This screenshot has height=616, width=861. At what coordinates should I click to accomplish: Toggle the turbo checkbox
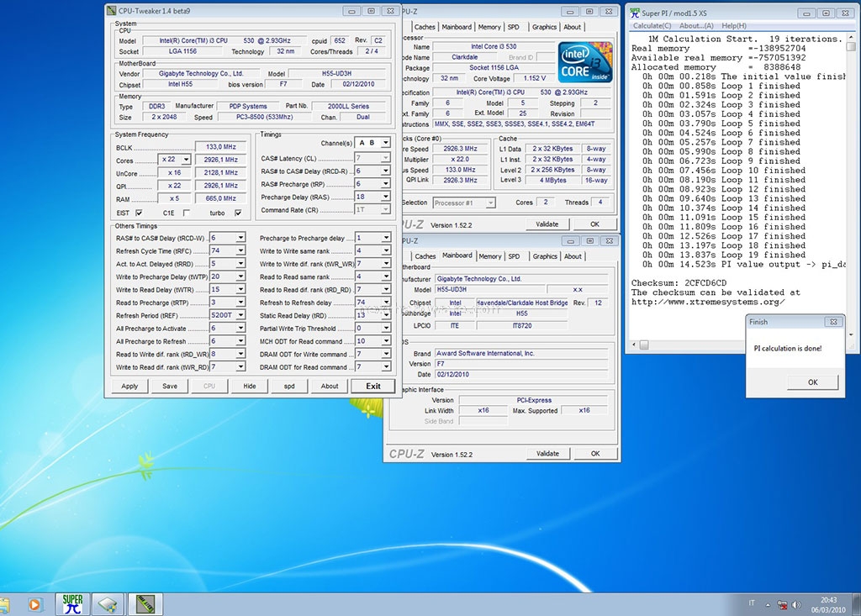238,213
